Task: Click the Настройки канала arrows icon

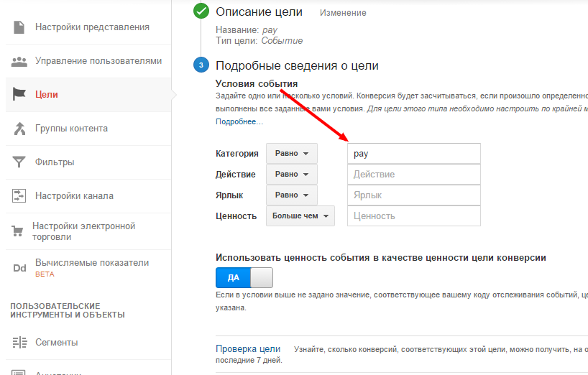Action: coord(19,195)
